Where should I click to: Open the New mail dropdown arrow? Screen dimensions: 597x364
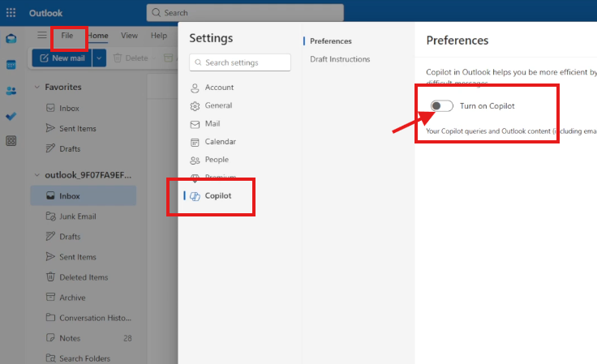coord(99,58)
